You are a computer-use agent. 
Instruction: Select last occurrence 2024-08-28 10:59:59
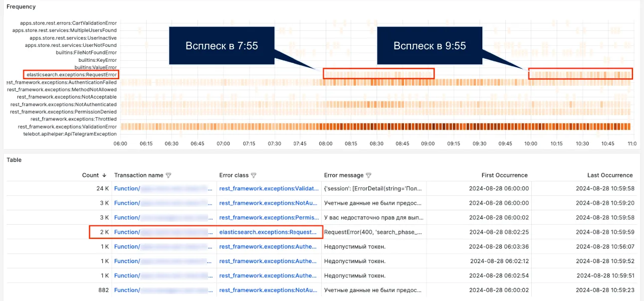tap(605, 232)
